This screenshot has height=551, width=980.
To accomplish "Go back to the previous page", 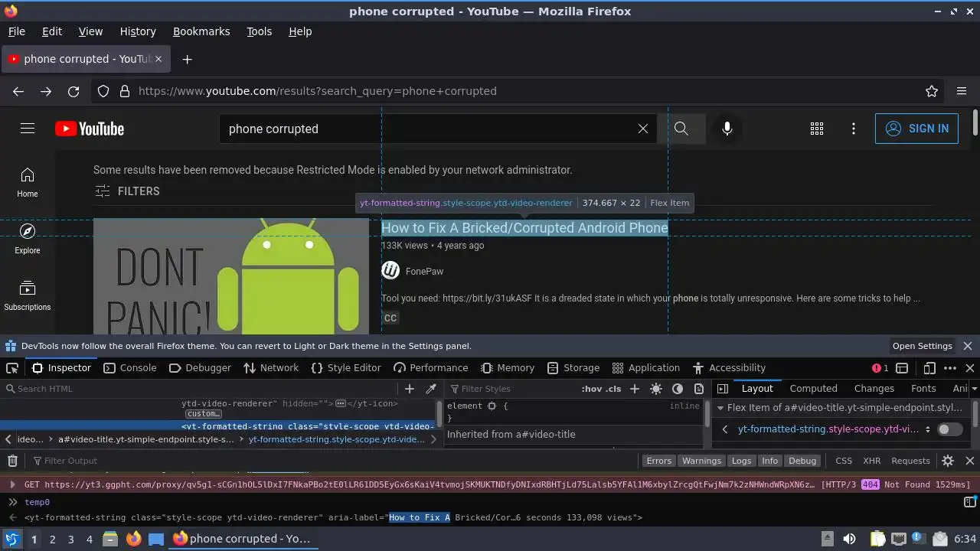I will tap(18, 91).
